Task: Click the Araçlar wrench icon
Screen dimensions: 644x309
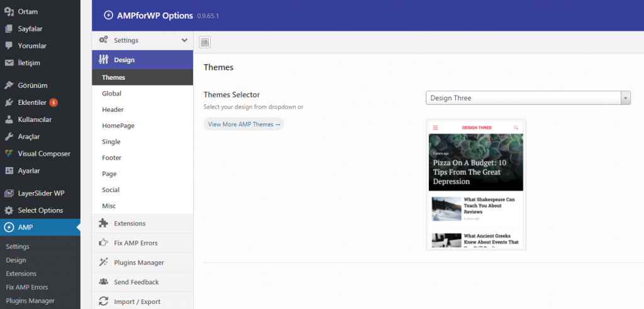Action: (x=9, y=137)
